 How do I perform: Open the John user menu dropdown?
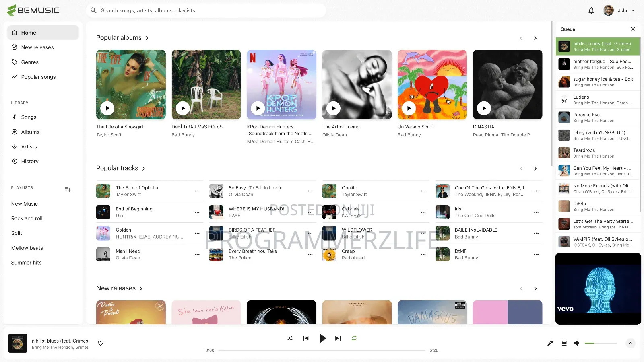619,10
